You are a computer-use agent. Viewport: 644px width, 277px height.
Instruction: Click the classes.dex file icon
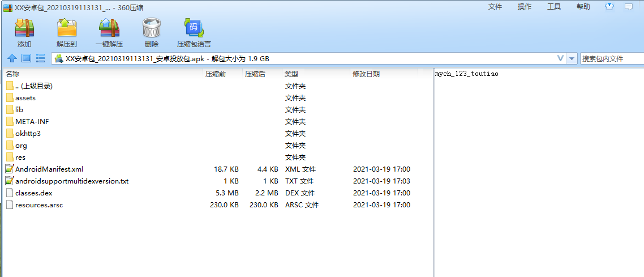(x=10, y=193)
